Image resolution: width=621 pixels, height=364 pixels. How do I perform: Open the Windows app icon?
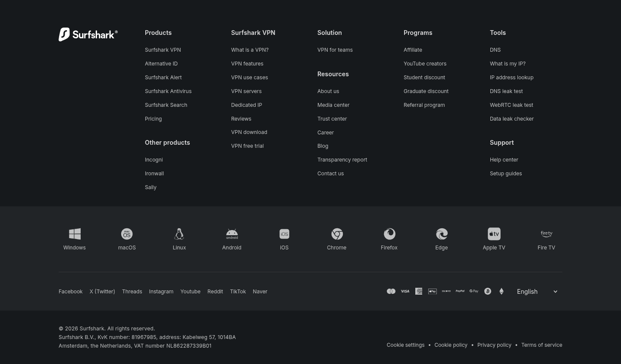tap(75, 234)
